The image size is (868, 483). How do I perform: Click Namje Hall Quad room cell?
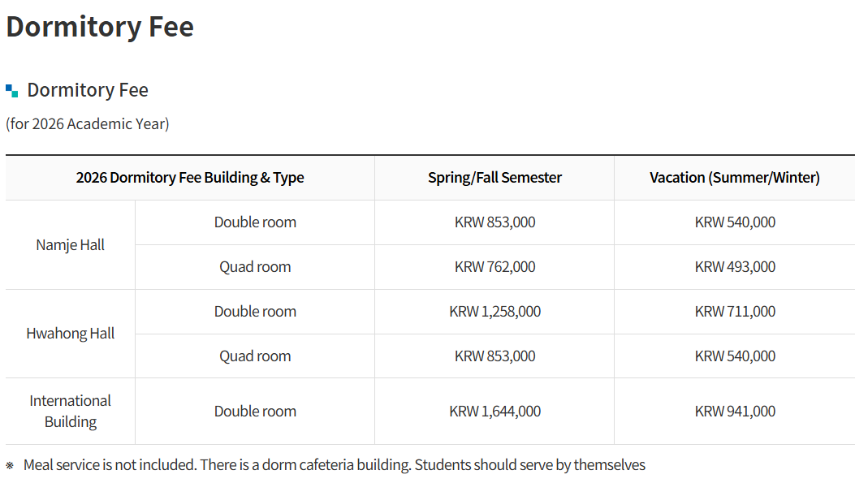(x=255, y=267)
